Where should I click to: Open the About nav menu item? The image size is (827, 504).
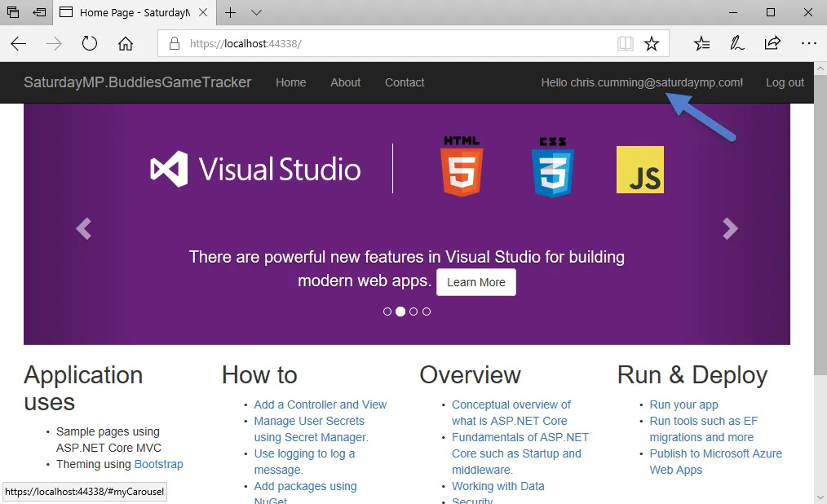click(346, 82)
